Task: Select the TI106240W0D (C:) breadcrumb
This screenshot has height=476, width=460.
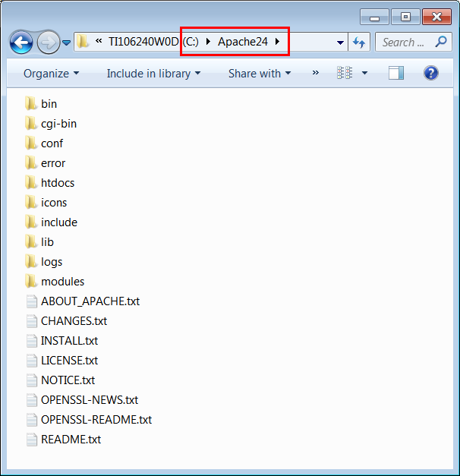Action: pyautogui.click(x=153, y=42)
